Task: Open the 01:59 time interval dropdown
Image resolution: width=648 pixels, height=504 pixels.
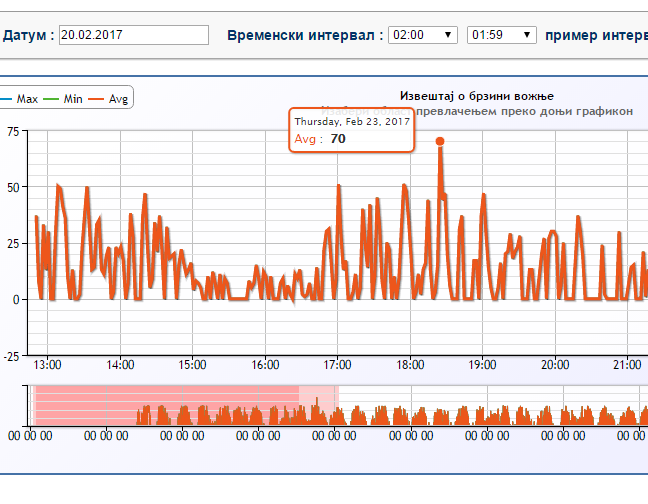Action: [501, 35]
